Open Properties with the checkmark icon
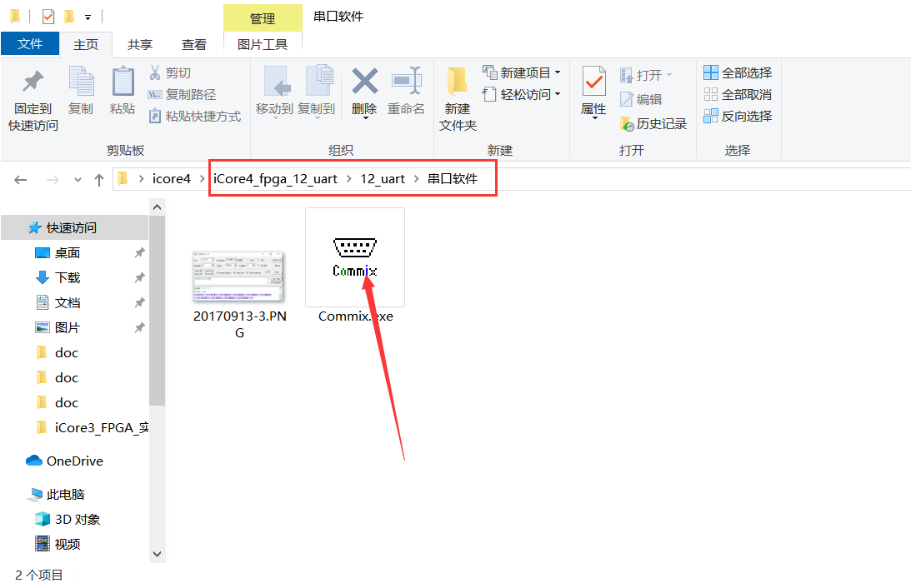This screenshot has height=588, width=911. point(593,82)
